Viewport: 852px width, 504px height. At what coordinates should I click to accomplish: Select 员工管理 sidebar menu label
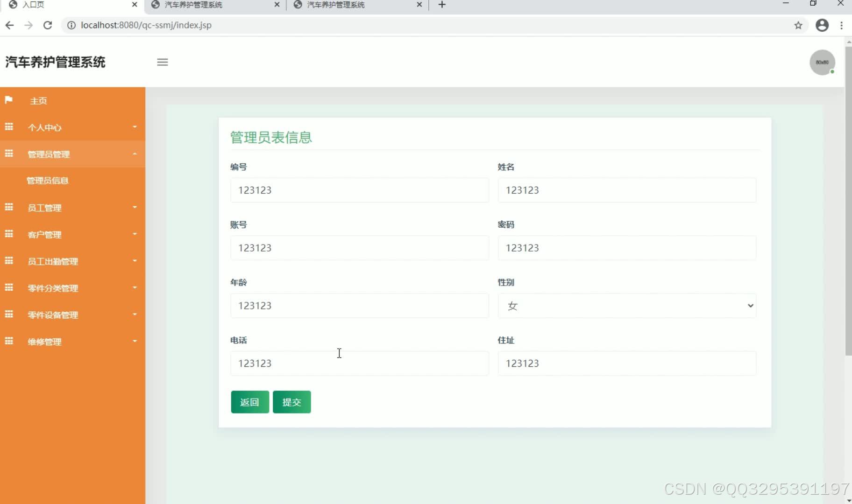click(44, 208)
